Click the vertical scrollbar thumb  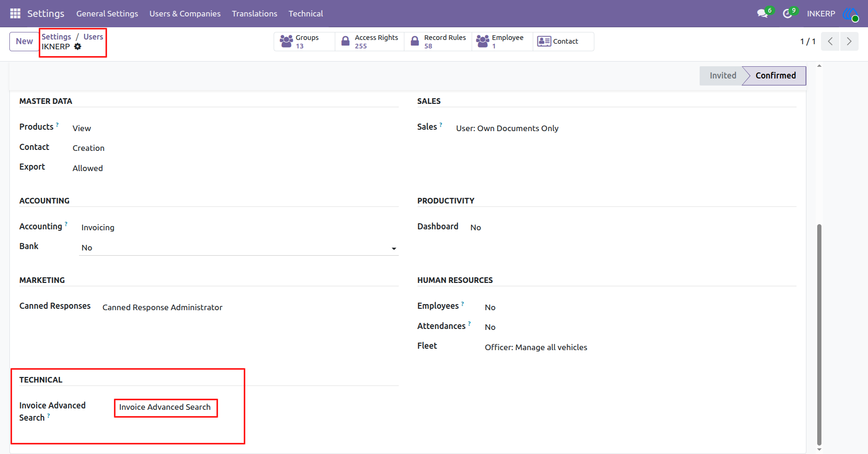point(819,334)
